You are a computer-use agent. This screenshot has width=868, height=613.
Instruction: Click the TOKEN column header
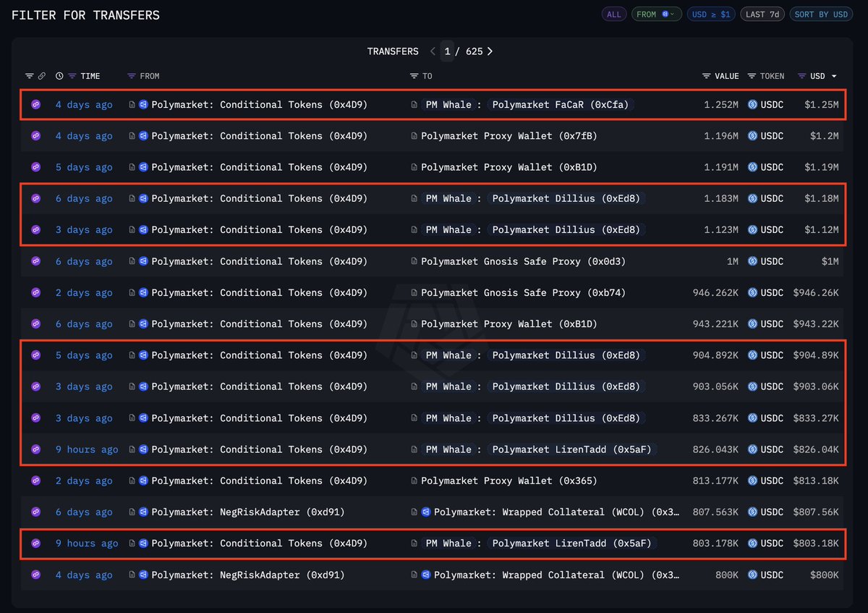click(x=772, y=76)
